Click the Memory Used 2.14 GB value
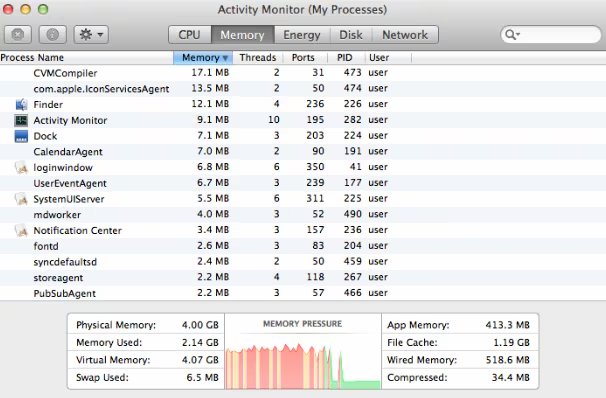Image resolution: width=606 pixels, height=398 pixels. point(200,342)
